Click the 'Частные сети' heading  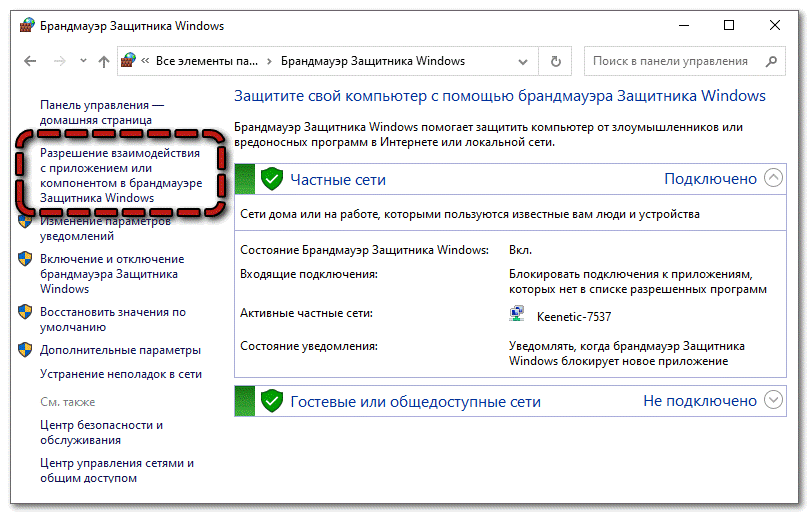(338, 180)
